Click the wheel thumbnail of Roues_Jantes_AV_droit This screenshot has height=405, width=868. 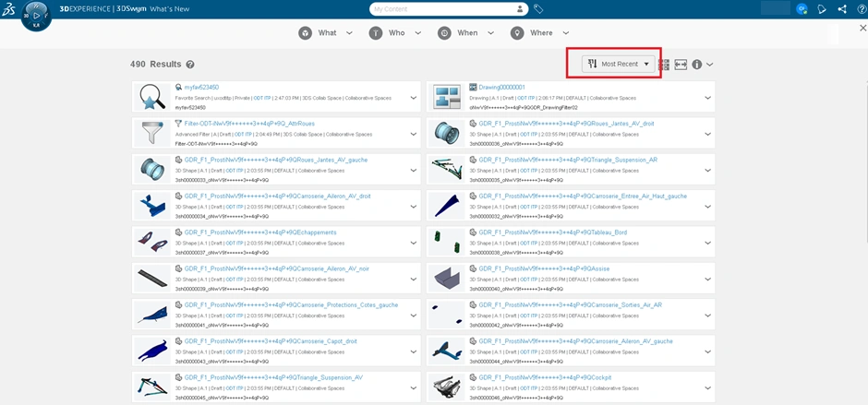(447, 134)
